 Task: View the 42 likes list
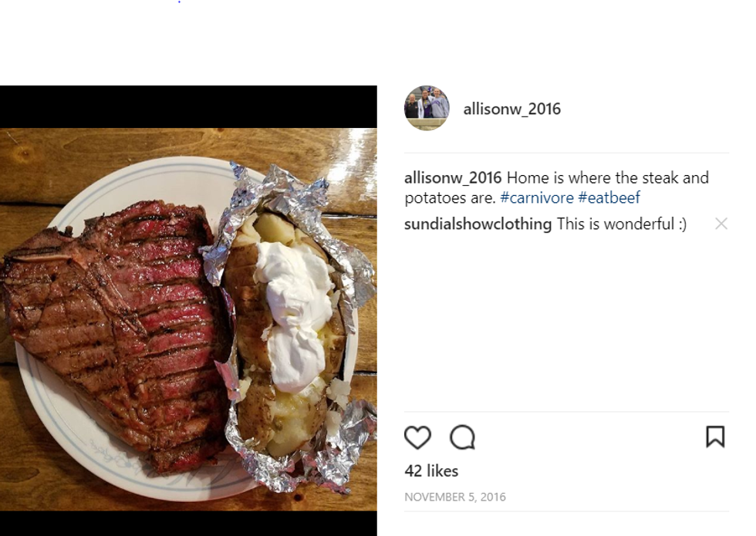pyautogui.click(x=431, y=470)
